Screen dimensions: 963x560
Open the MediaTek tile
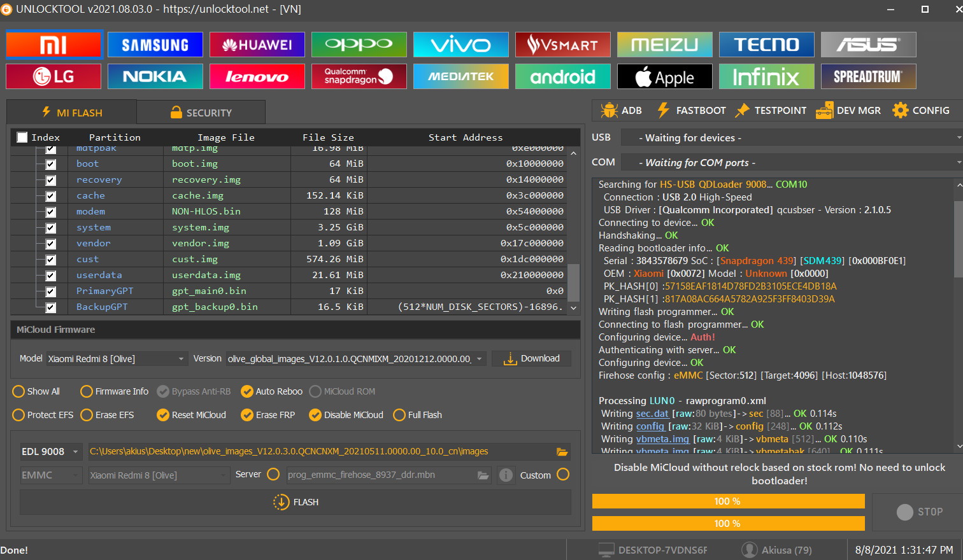click(461, 76)
